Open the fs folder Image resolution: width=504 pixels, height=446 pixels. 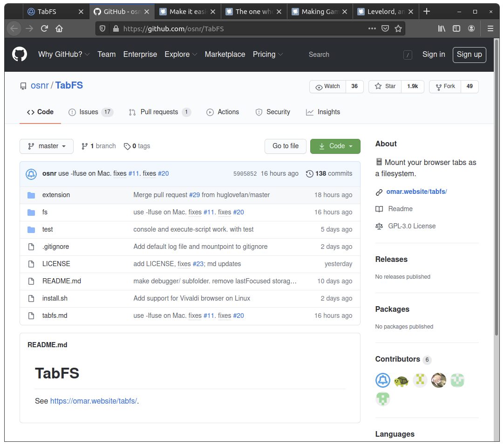45,212
